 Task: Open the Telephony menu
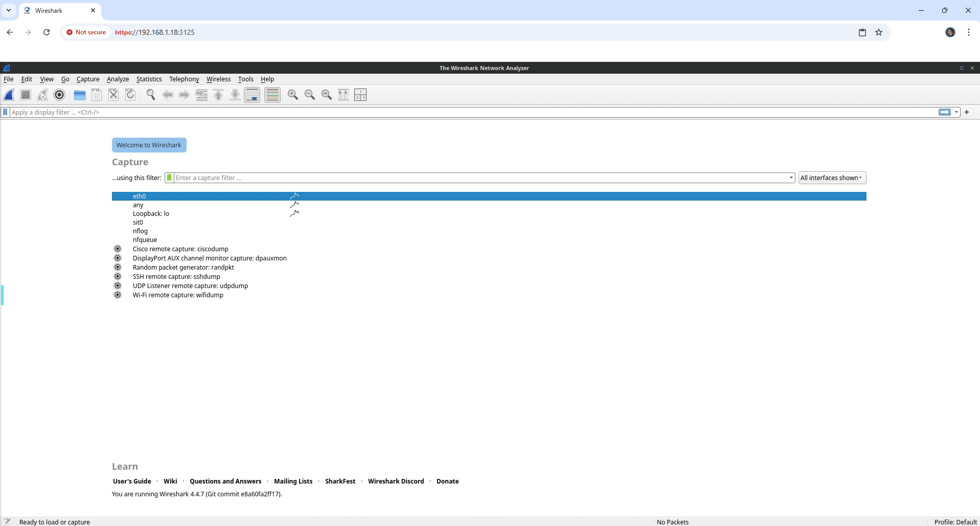[x=184, y=79]
